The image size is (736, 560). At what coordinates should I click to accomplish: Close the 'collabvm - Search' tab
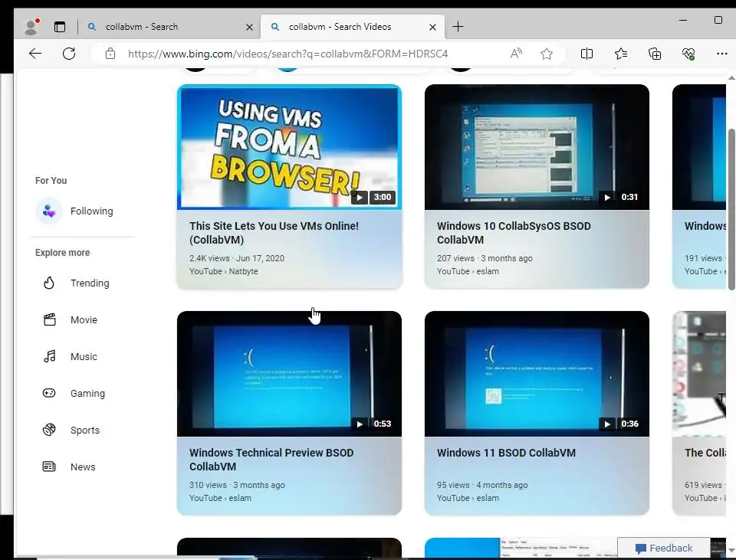point(250,28)
